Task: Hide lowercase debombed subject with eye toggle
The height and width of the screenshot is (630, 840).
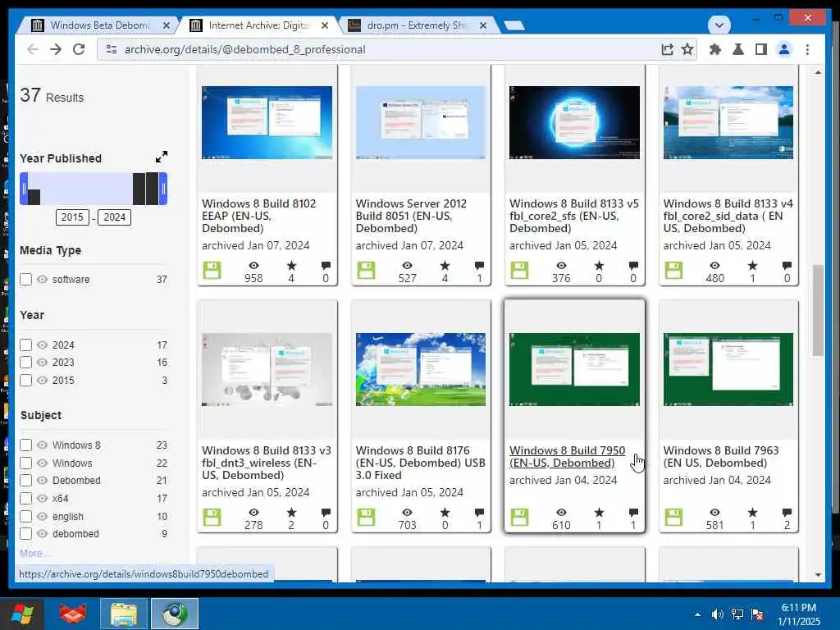Action: [x=43, y=533]
